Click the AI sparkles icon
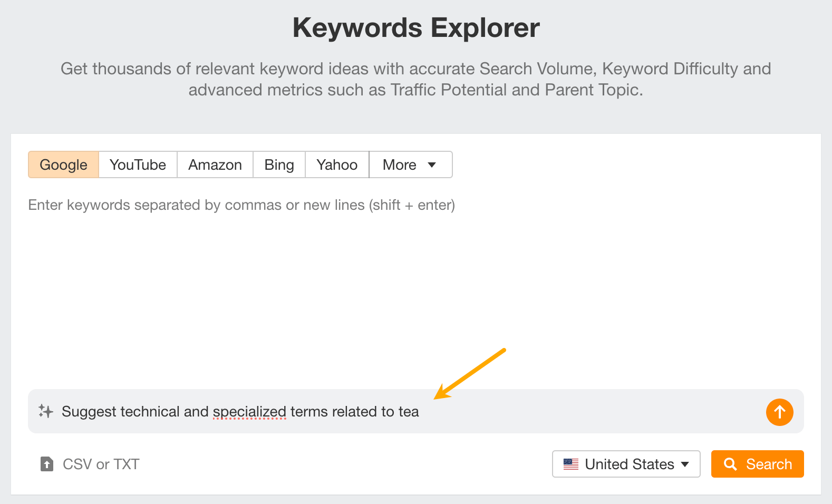This screenshot has height=504, width=832. 45,412
